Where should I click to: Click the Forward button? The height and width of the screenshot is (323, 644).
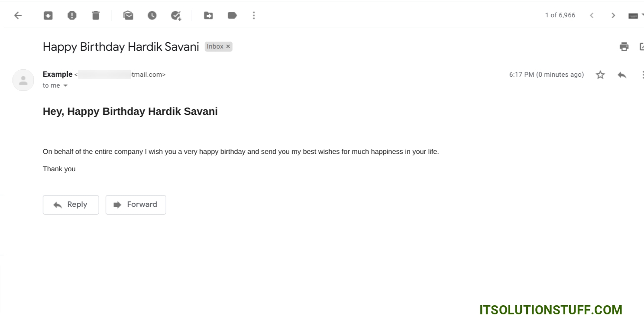click(x=136, y=205)
